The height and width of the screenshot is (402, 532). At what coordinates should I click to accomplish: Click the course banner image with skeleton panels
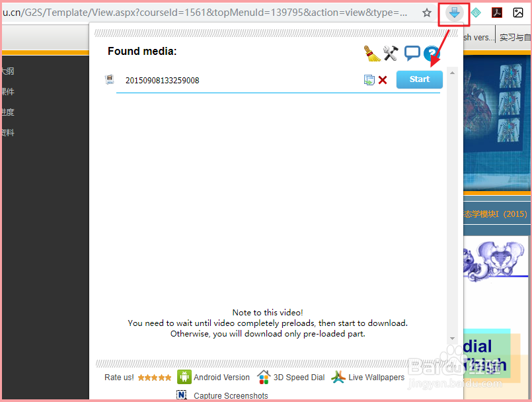point(497,123)
